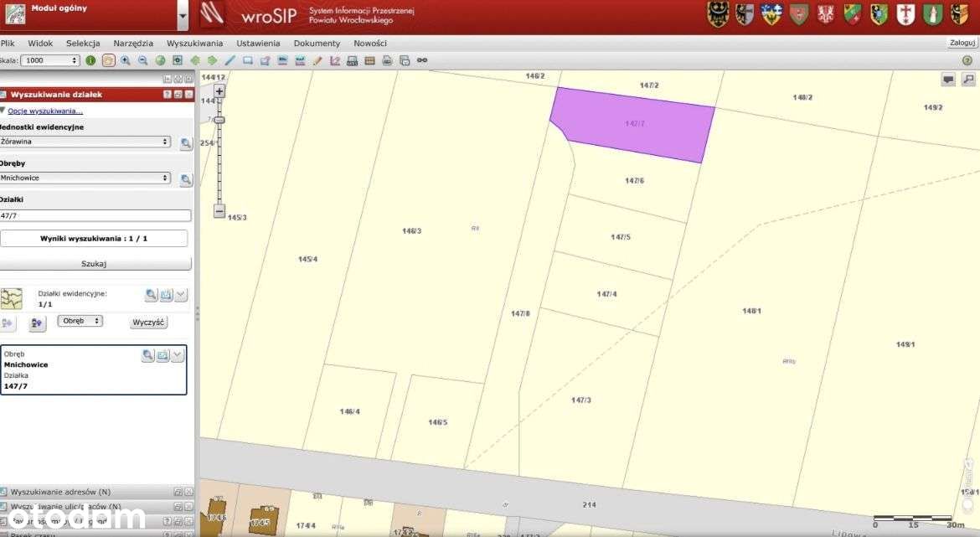The height and width of the screenshot is (537, 980).
Task: Open the Jednostki ewidencyjne Żórawina dropdown
Action: (85, 142)
